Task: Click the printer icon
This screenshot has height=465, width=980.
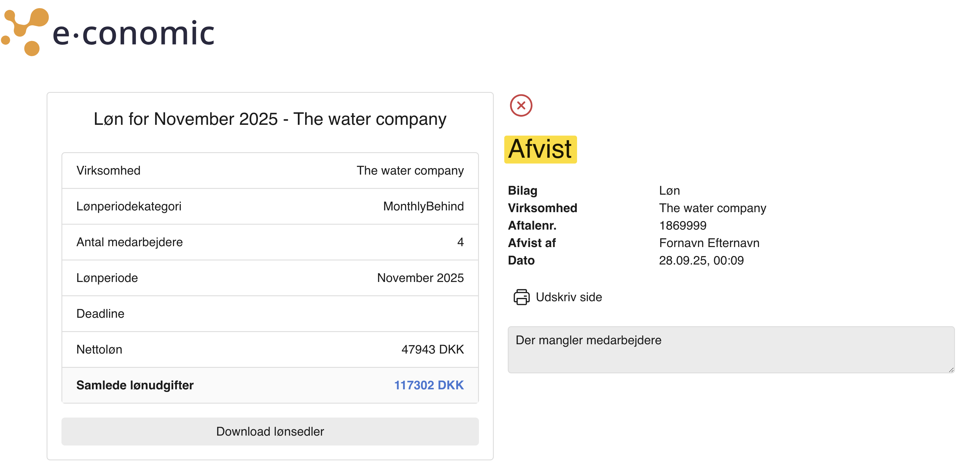Action: 521,297
